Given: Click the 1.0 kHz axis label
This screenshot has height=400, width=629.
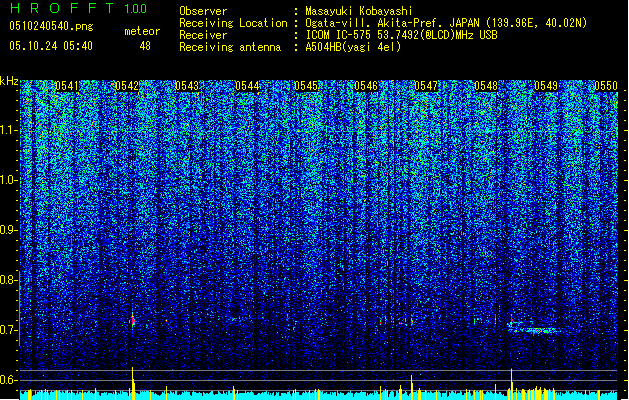Looking at the screenshot, I should point(8,180).
